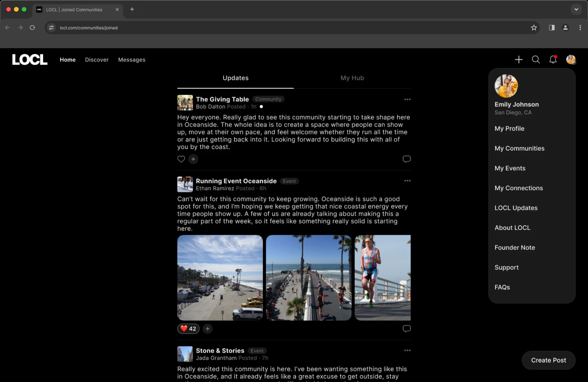
Task: Expand the tab search dropdown arrow
Action: point(576,9)
